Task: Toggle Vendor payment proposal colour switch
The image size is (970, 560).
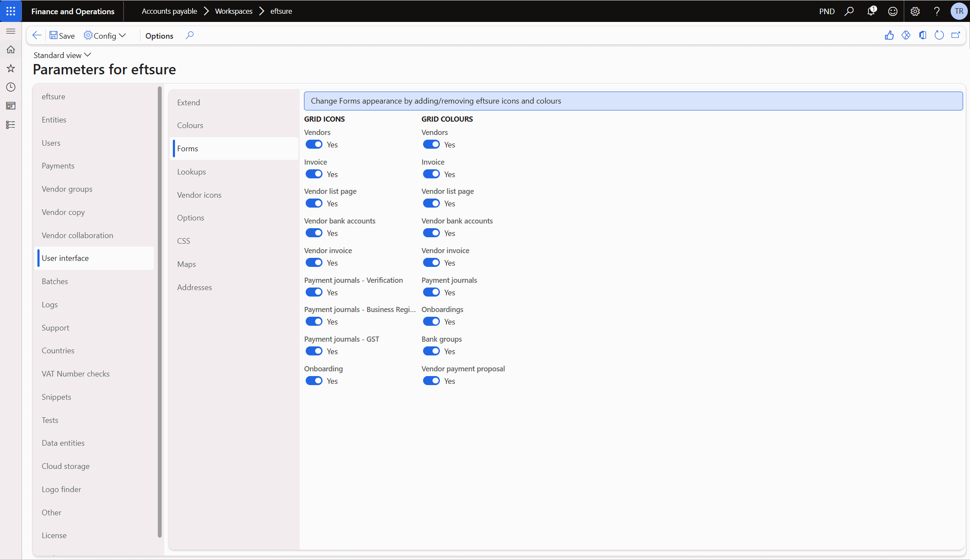Action: (x=431, y=381)
